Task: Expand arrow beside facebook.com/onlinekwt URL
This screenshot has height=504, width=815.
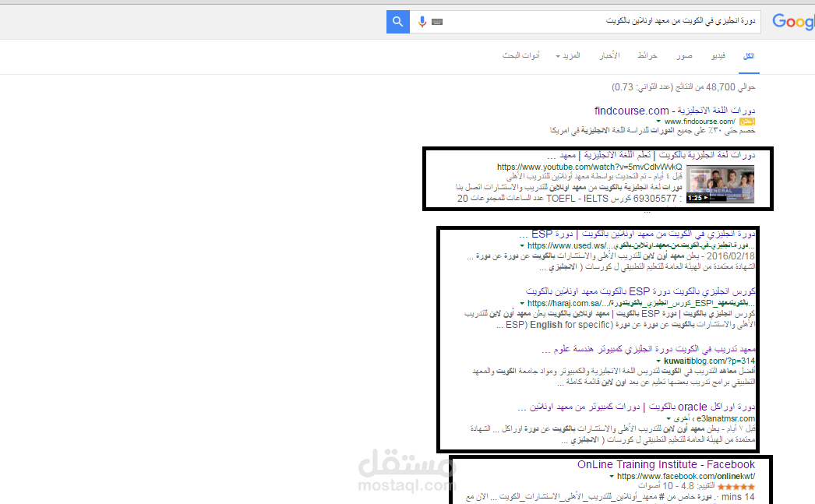Action: pos(612,477)
